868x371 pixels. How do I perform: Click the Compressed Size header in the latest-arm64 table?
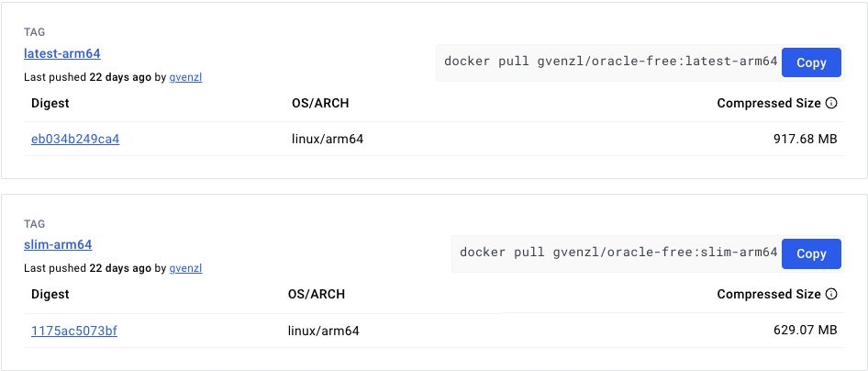[x=769, y=103]
